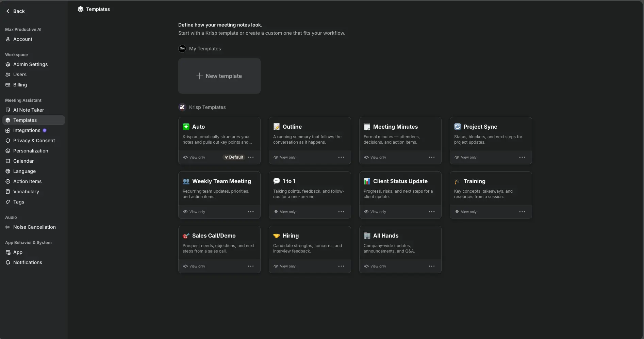Image resolution: width=644 pixels, height=339 pixels.
Task: Click the All Hands building icon
Action: [367, 236]
